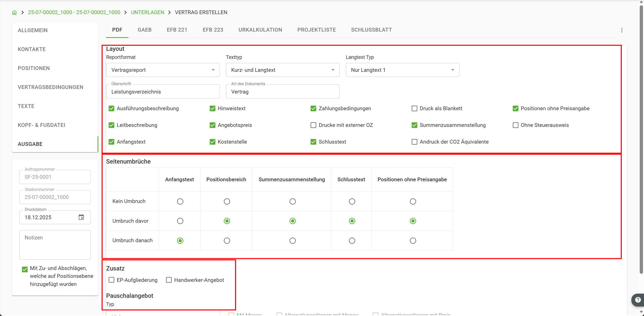Expand the Langtext Typ dropdown
Image resolution: width=644 pixels, height=316 pixels.
pyautogui.click(x=402, y=70)
